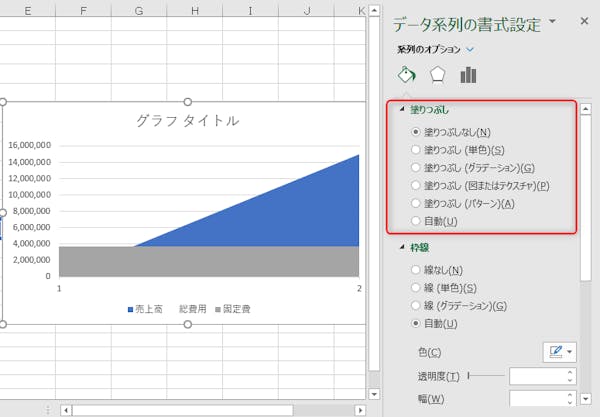The width and height of the screenshot is (600, 417).
Task: Select 塗りつぶし (単色) radio button
Action: pyautogui.click(x=416, y=149)
